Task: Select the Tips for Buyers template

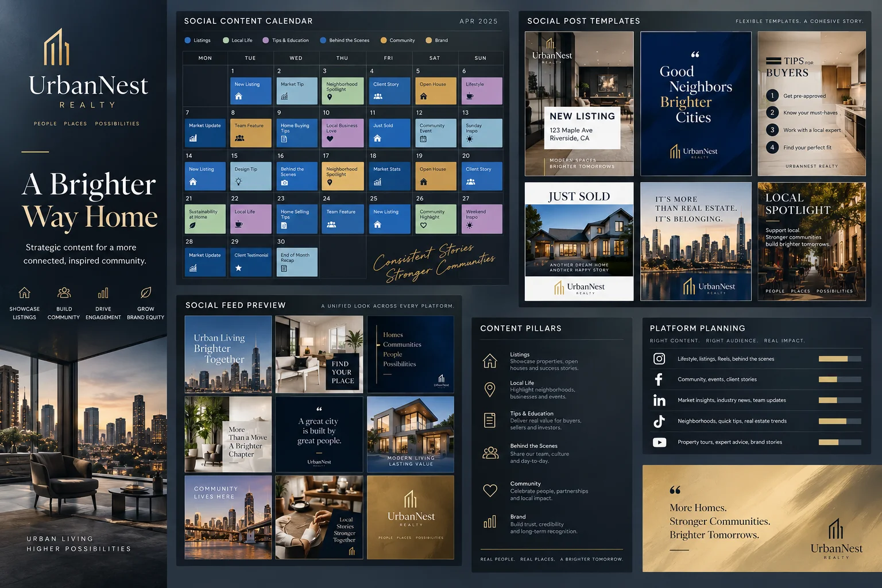Action: 812,103
